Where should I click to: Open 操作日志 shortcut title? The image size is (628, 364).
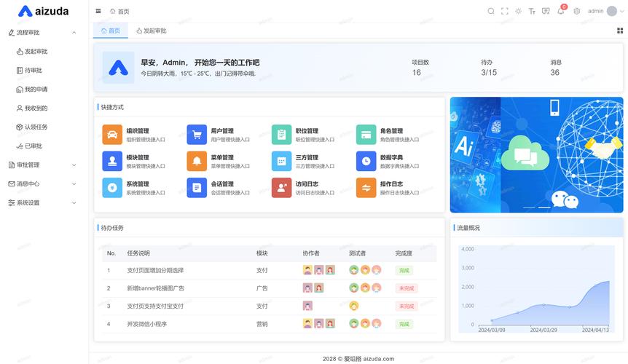pyautogui.click(x=392, y=184)
